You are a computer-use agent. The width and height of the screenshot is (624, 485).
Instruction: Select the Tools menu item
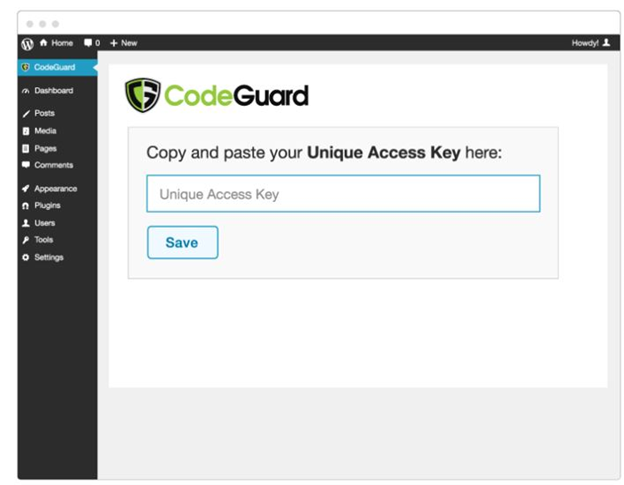pos(44,240)
